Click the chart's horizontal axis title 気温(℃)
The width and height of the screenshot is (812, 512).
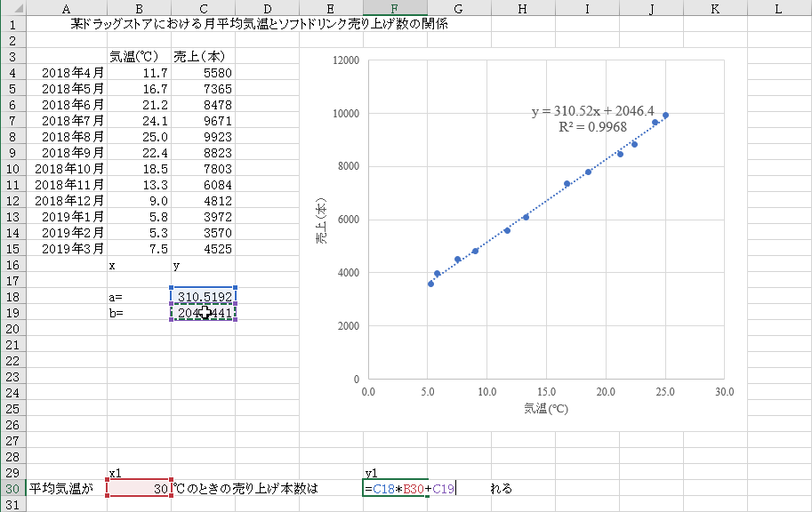(545, 410)
